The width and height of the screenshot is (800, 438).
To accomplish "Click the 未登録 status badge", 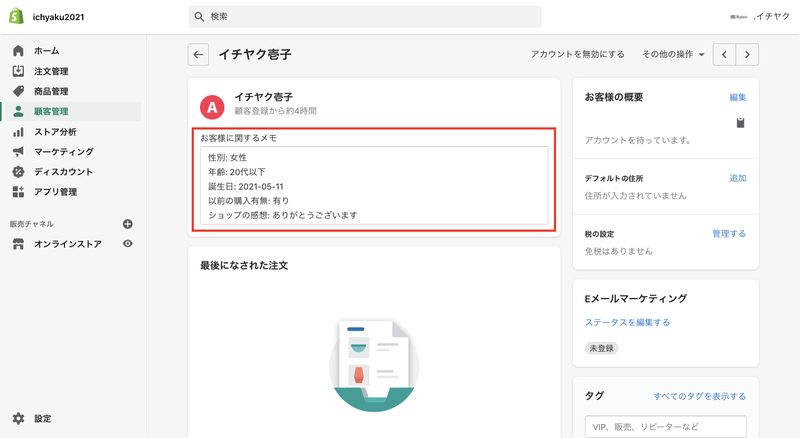I will pos(602,348).
